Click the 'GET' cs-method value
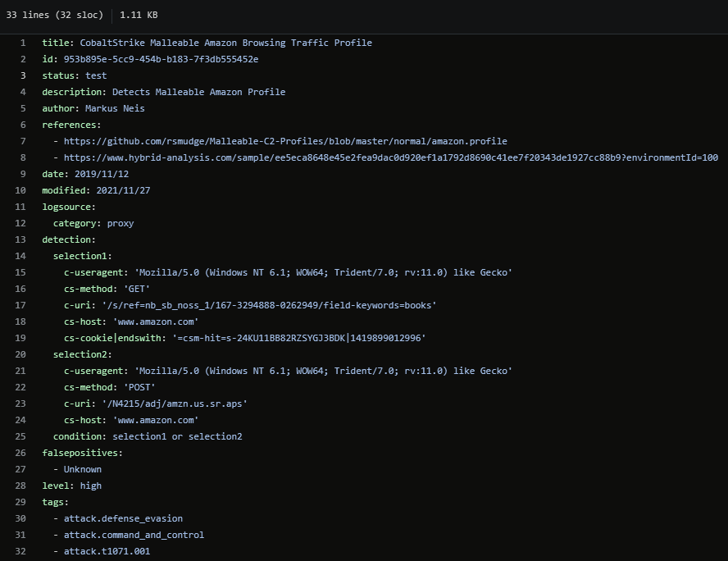Viewport: 728px width, 561px height. click(x=136, y=289)
